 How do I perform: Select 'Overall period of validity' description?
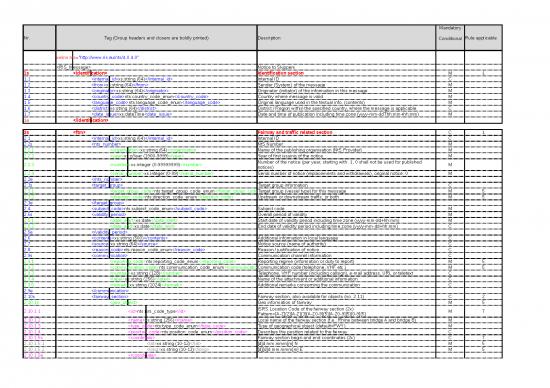click(282, 214)
